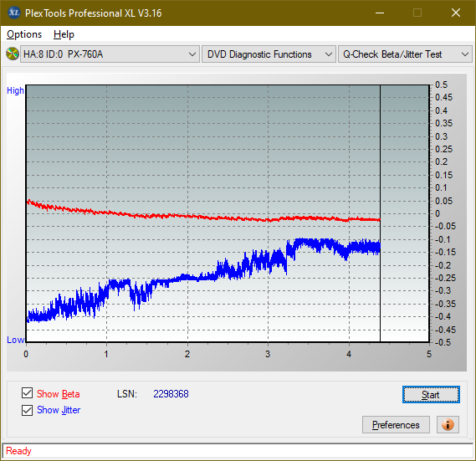Toggle the Show Beta checkbox
The image size is (476, 461).
(x=27, y=393)
